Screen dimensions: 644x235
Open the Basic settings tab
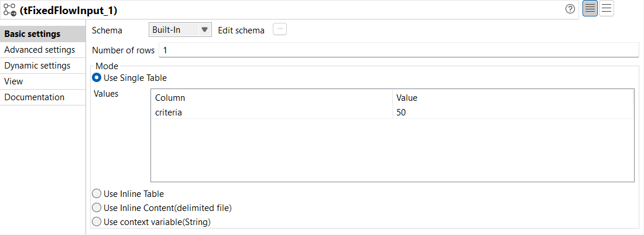(x=32, y=34)
